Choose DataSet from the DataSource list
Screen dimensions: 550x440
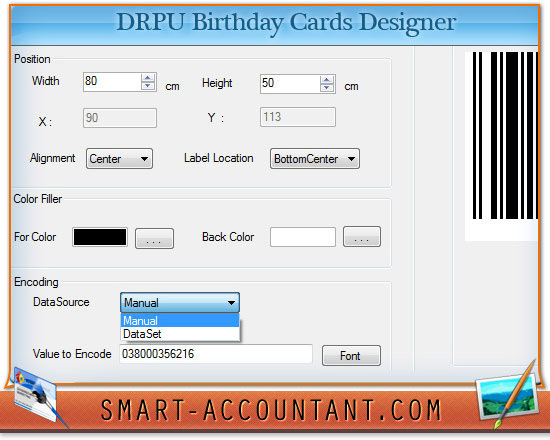click(x=180, y=334)
